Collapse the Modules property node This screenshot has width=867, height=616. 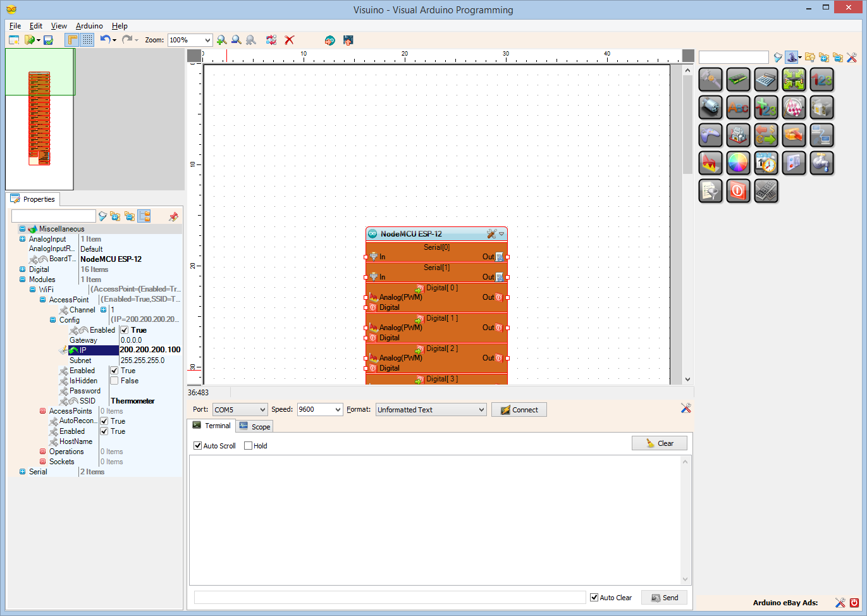[x=23, y=280]
